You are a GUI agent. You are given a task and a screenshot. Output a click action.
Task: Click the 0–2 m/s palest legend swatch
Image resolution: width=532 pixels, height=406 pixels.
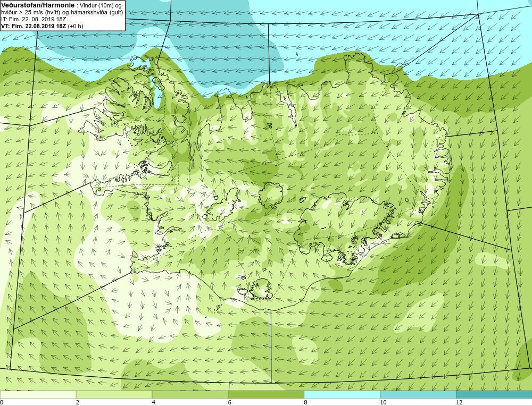point(38,394)
